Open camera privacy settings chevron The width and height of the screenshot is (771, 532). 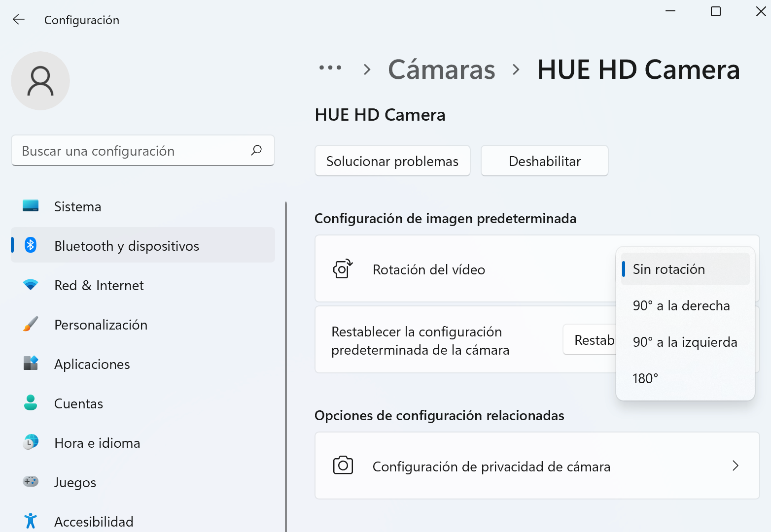click(736, 465)
